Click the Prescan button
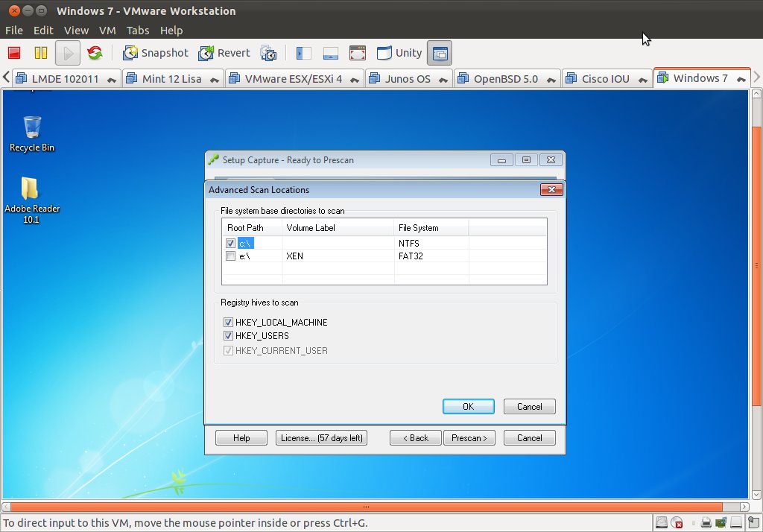The image size is (763, 532). tap(469, 437)
